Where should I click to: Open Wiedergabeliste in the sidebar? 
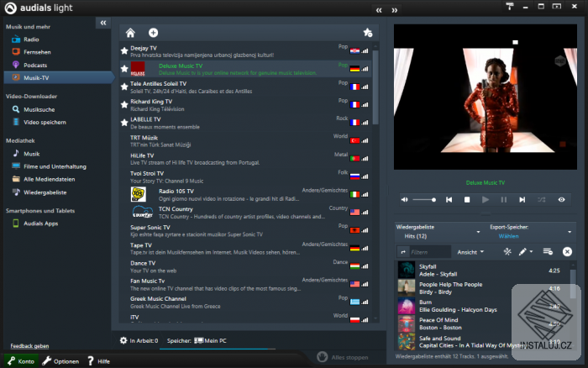(45, 192)
